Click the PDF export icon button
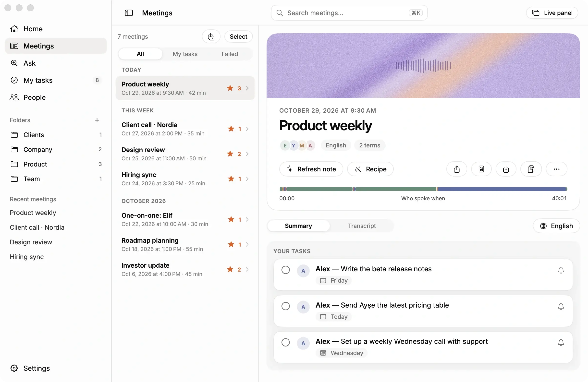Screen dimensions: 588x382 (481, 169)
